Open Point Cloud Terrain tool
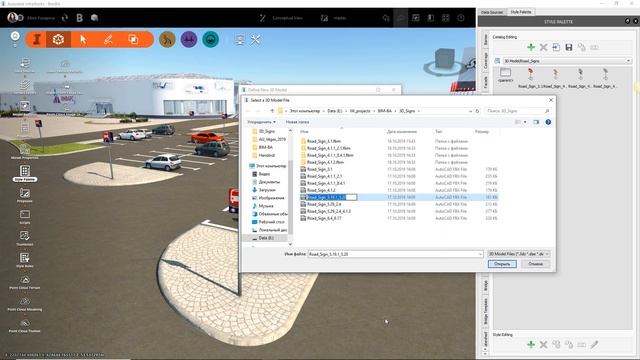Screen dimensions: 640x360 (x=24, y=282)
